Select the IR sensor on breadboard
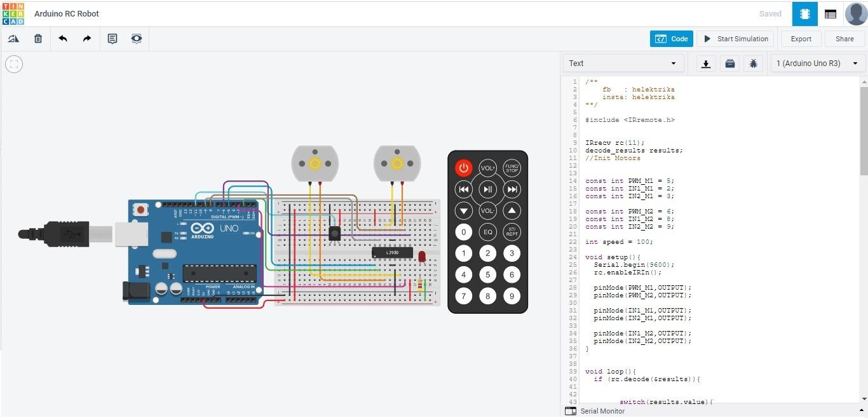The width and height of the screenshot is (868, 418). coord(335,234)
